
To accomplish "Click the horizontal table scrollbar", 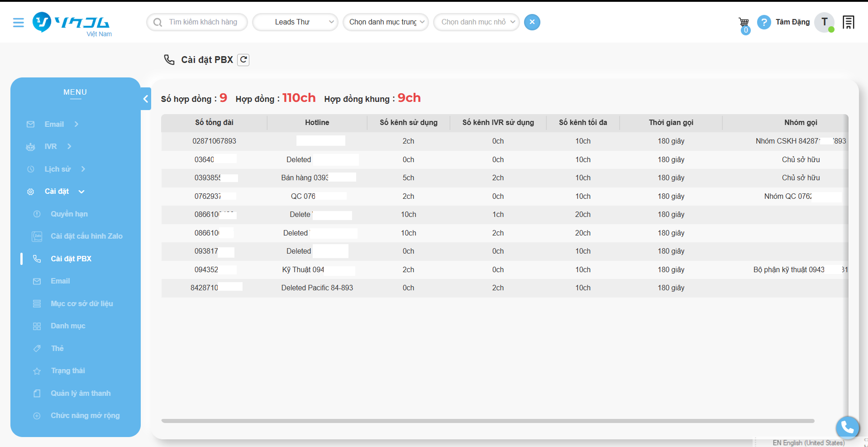I will (x=488, y=421).
